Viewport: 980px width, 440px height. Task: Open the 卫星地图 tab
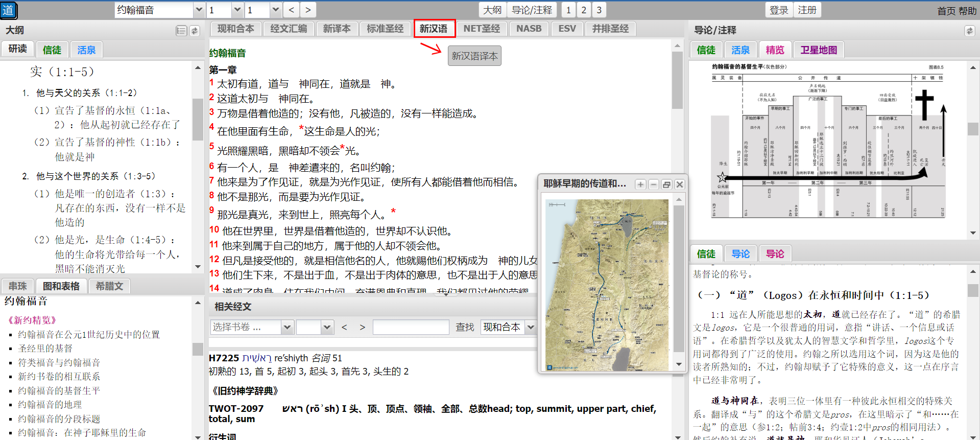pos(818,50)
